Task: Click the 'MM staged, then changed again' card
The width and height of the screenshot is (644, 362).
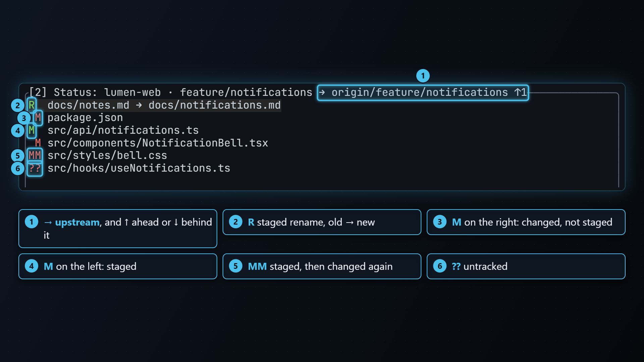Action: (322, 266)
